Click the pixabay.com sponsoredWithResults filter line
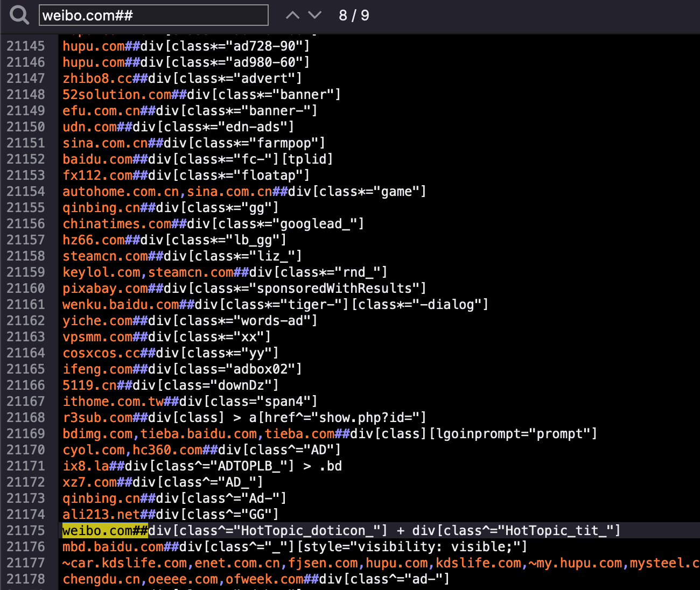The width and height of the screenshot is (700, 590). coord(244,288)
